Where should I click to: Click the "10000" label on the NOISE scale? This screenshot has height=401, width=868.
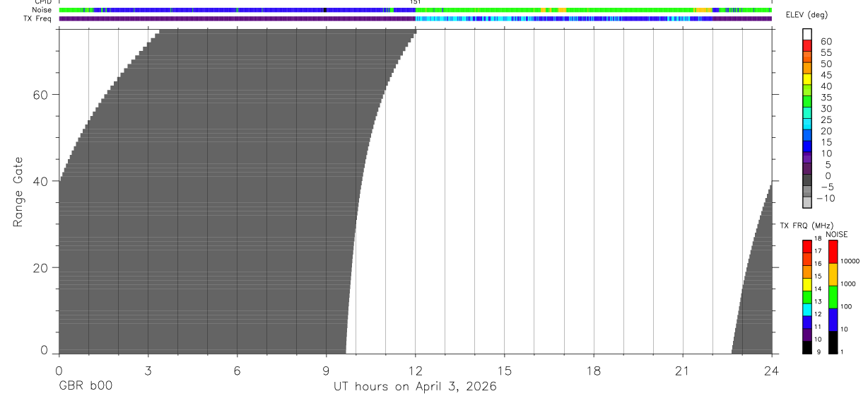(850, 261)
